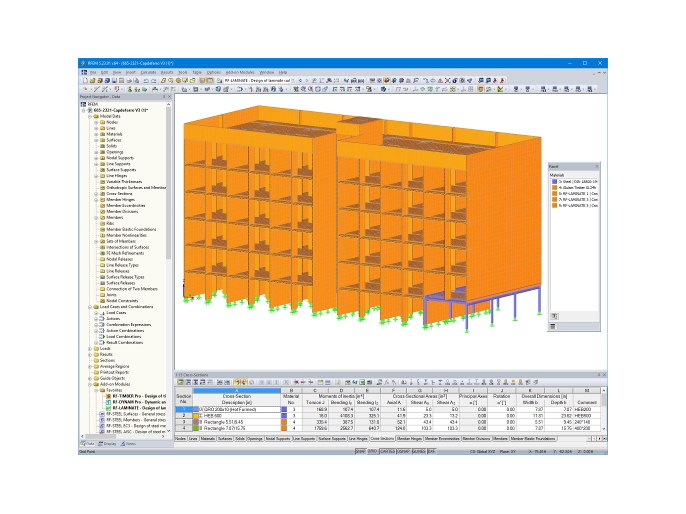This screenshot has width=686, height=514.
Task: Expand the Loads tree folder
Action: pyautogui.click(x=90, y=349)
